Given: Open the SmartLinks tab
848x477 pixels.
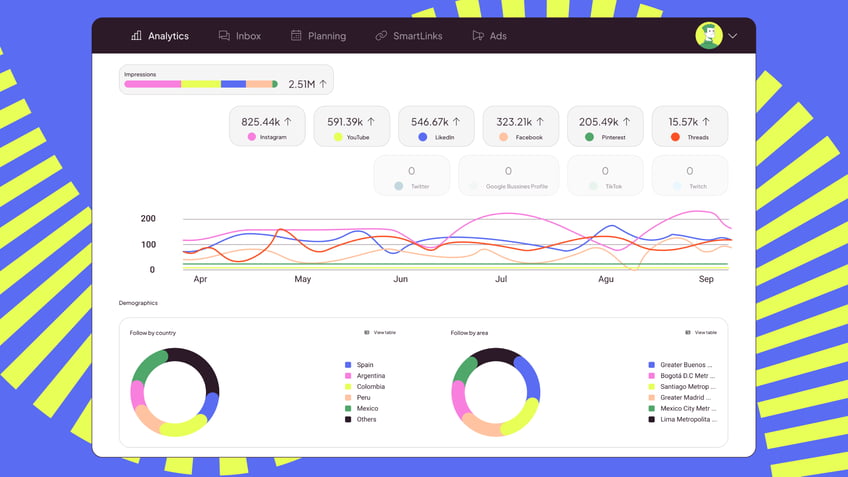Looking at the screenshot, I should point(409,36).
